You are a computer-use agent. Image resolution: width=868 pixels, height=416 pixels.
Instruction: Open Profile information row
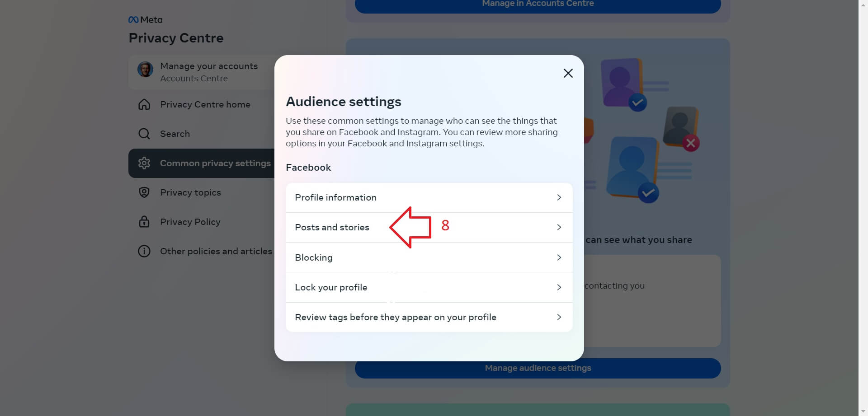pos(429,197)
